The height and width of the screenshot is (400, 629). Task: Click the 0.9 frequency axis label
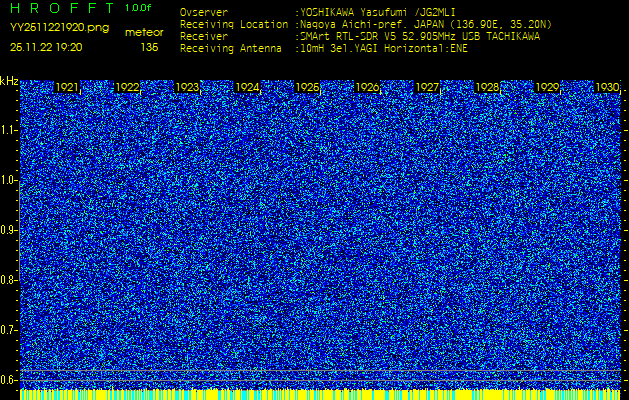point(8,230)
